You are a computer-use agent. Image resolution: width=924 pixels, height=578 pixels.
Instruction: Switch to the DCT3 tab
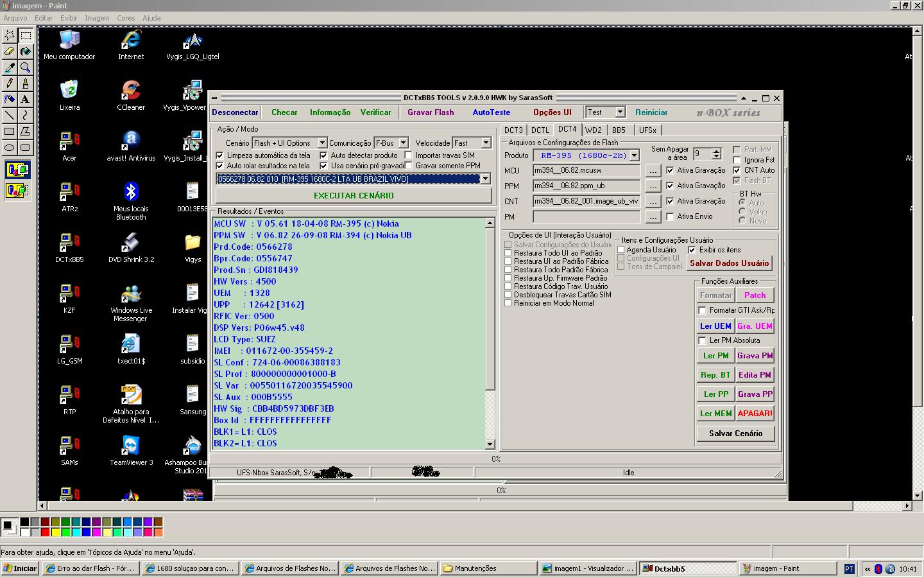click(513, 130)
